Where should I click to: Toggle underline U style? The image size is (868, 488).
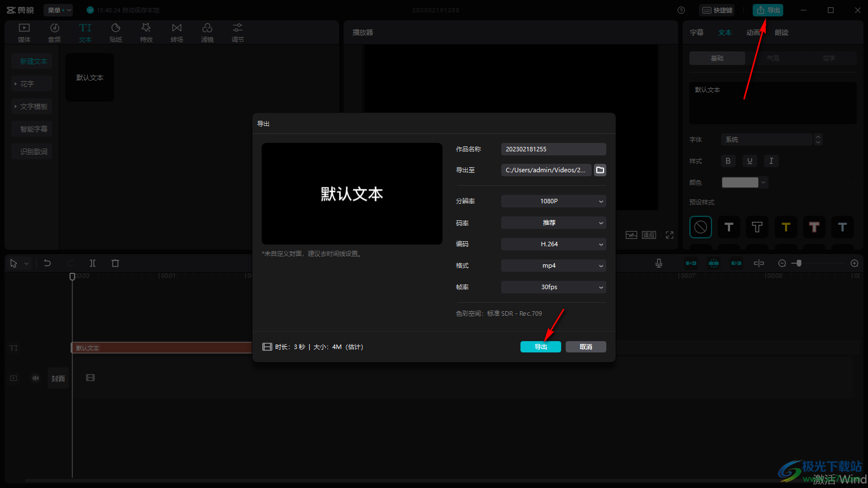[x=749, y=161]
